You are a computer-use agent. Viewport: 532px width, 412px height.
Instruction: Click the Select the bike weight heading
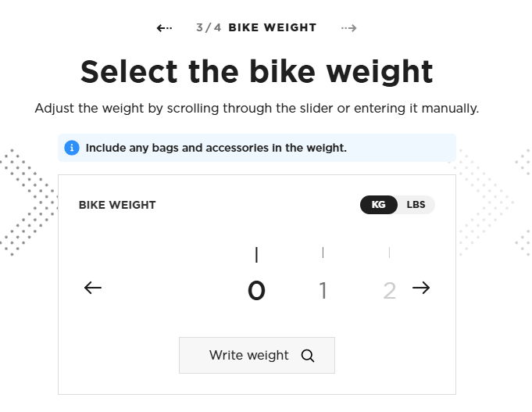coord(256,71)
